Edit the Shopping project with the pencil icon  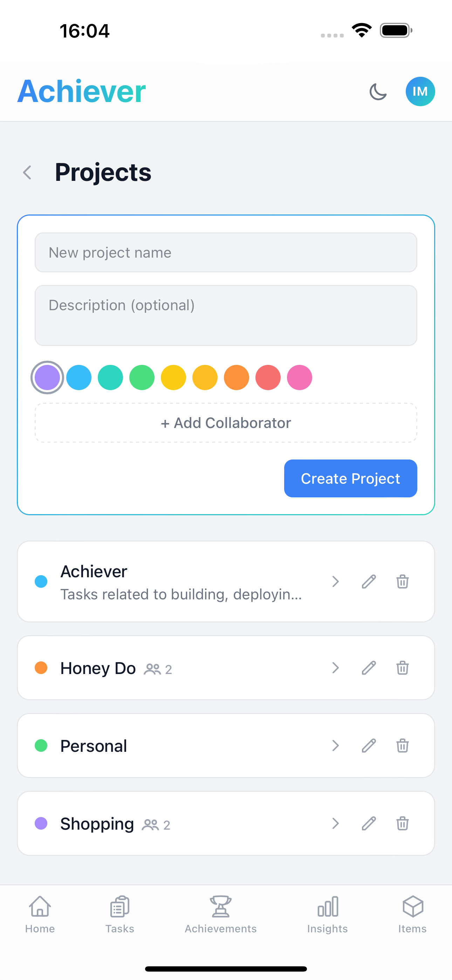click(368, 824)
